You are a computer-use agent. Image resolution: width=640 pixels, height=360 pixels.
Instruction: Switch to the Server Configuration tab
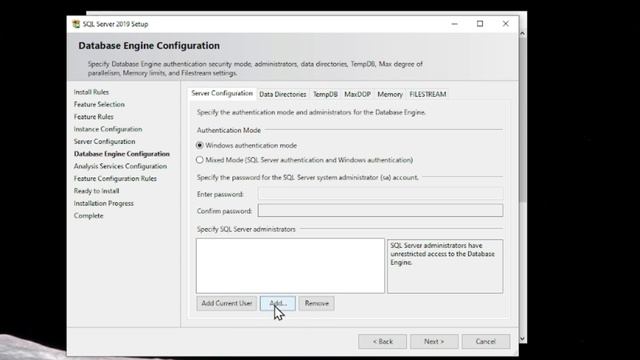(x=222, y=93)
